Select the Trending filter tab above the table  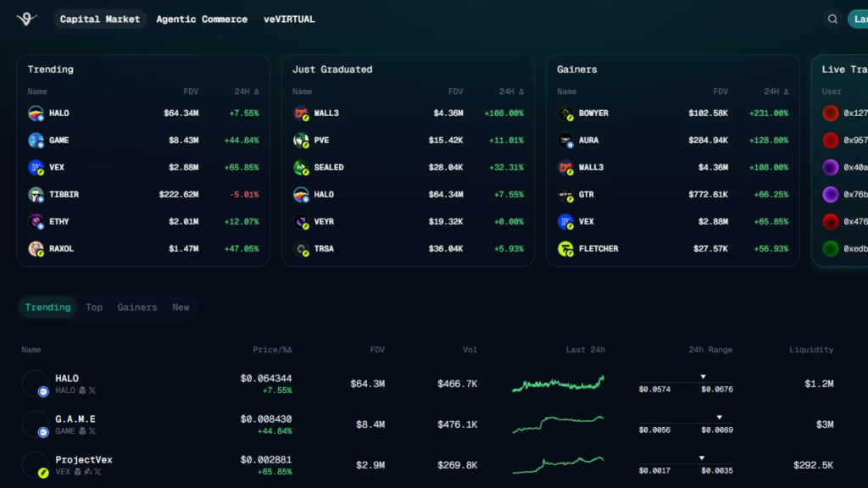[x=47, y=307]
